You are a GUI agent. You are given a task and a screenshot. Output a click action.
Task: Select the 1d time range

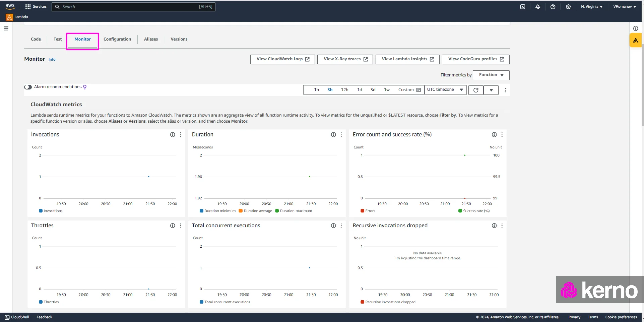(x=360, y=90)
